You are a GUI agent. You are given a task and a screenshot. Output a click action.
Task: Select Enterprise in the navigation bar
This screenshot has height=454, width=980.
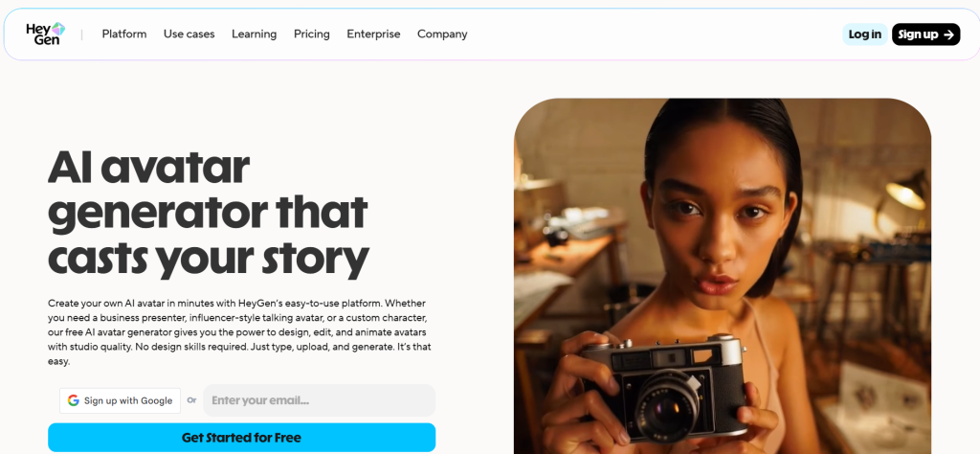[373, 34]
